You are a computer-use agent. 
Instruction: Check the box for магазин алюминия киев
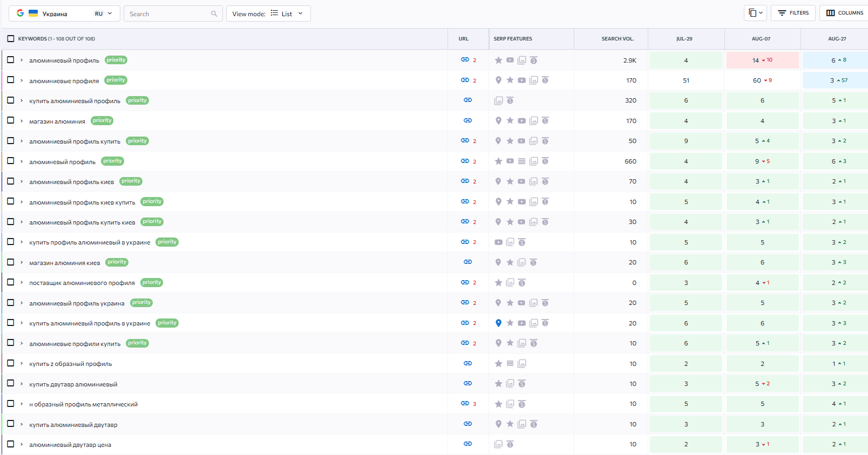click(11, 262)
